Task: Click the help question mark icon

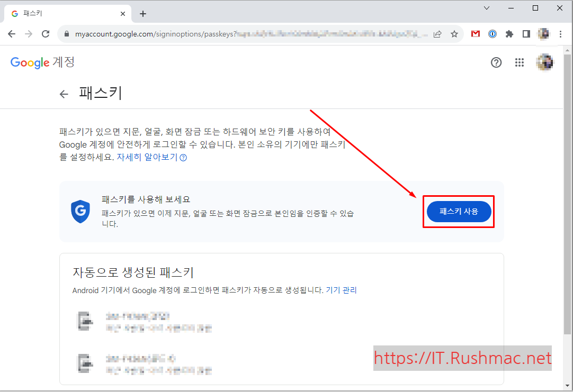Action: coord(496,62)
